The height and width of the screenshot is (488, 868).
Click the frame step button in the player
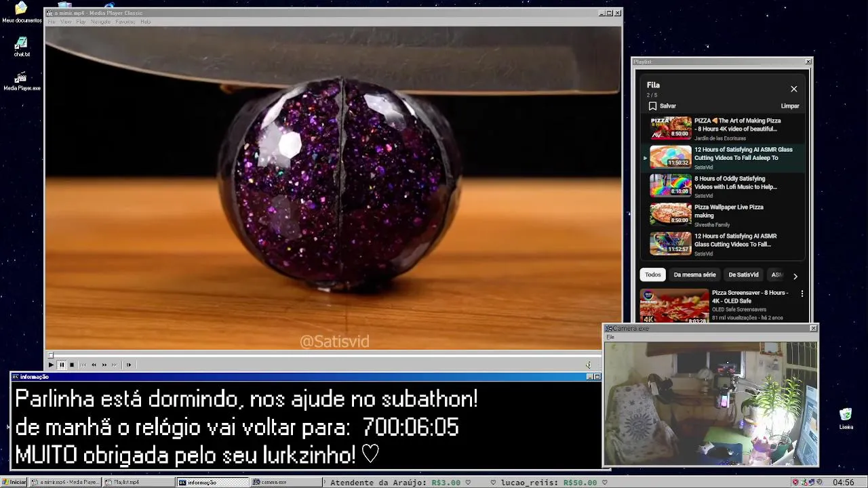[x=128, y=365]
